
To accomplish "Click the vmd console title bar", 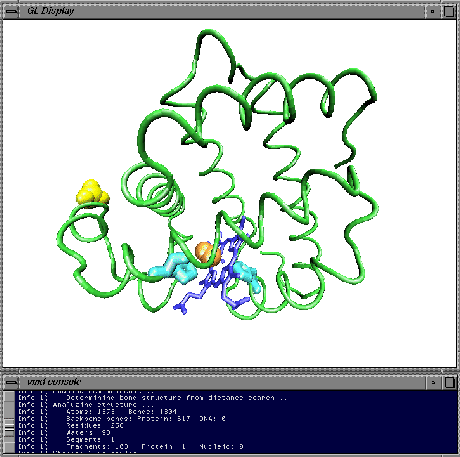I will [x=223, y=382].
